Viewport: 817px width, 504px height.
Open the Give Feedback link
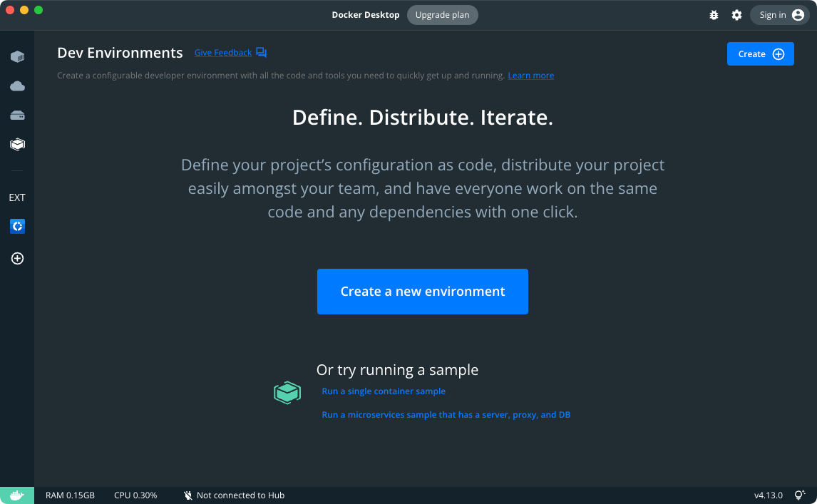click(222, 53)
